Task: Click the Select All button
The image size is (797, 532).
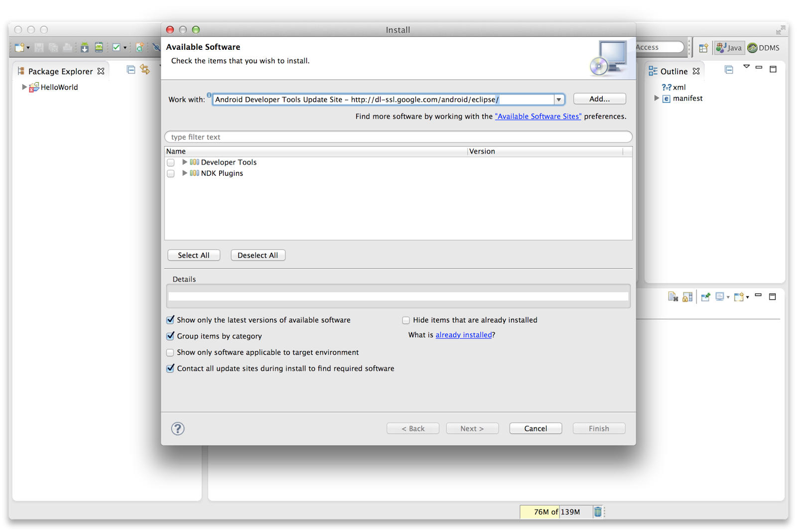Action: [194, 255]
